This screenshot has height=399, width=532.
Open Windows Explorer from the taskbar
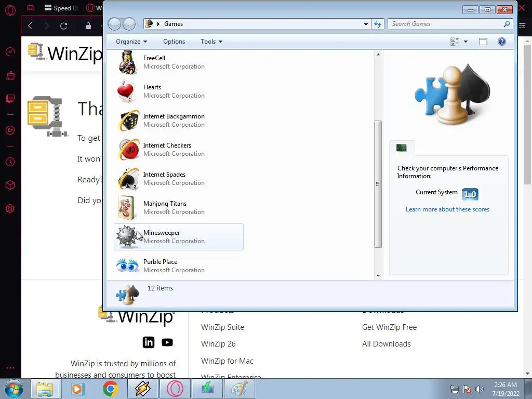45,389
